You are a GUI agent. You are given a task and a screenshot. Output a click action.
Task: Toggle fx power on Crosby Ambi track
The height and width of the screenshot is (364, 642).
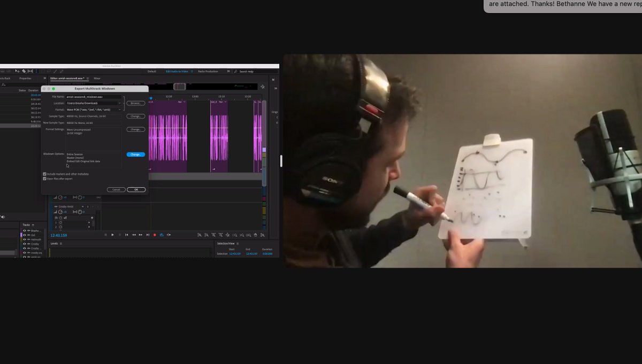[x=60, y=218]
